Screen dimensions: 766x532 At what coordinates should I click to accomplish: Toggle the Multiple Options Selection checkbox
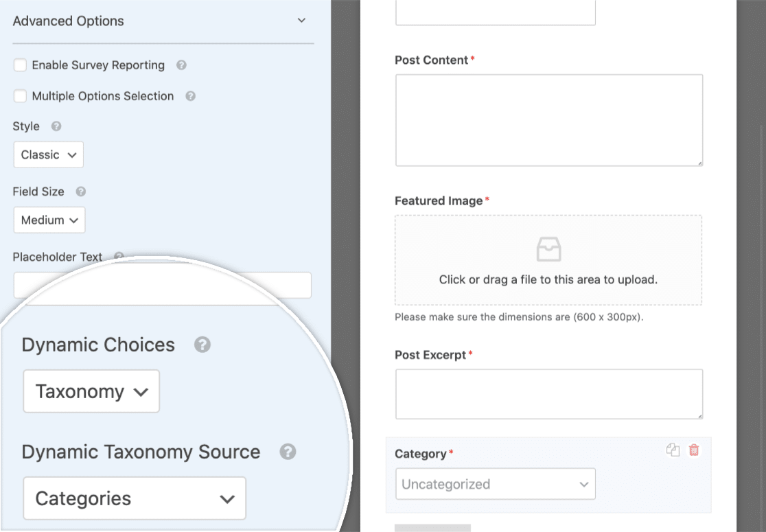pyautogui.click(x=20, y=95)
